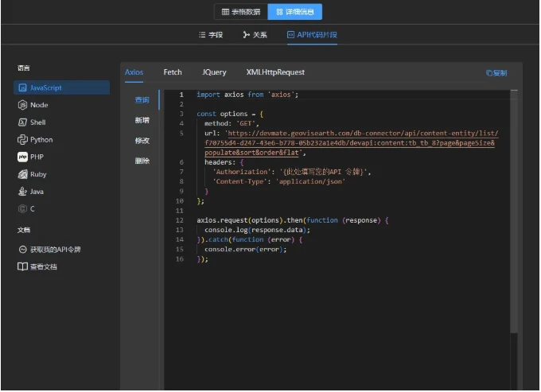Select the Python language icon
541x392 pixels.
23,140
